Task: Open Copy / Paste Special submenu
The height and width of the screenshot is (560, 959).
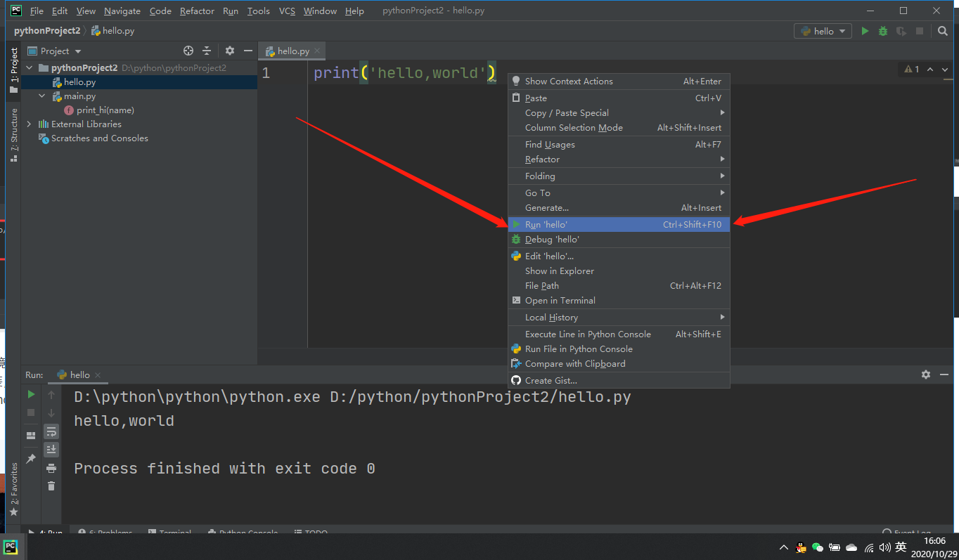Action: pos(619,113)
